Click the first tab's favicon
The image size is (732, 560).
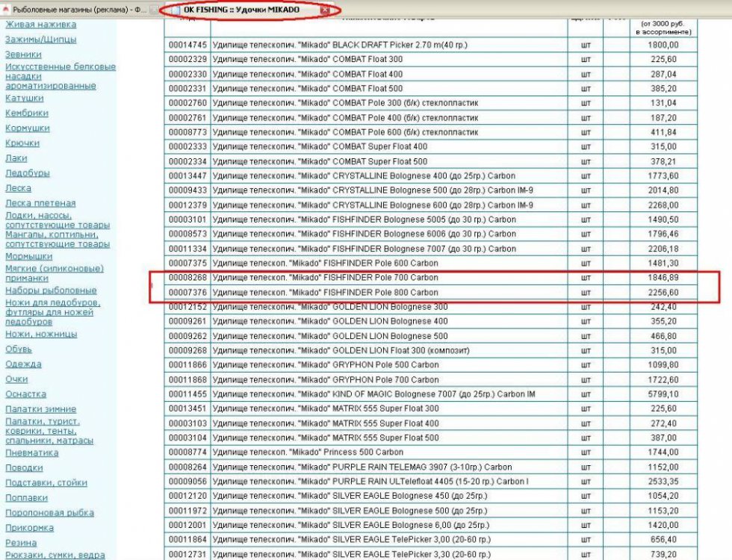tap(6, 10)
